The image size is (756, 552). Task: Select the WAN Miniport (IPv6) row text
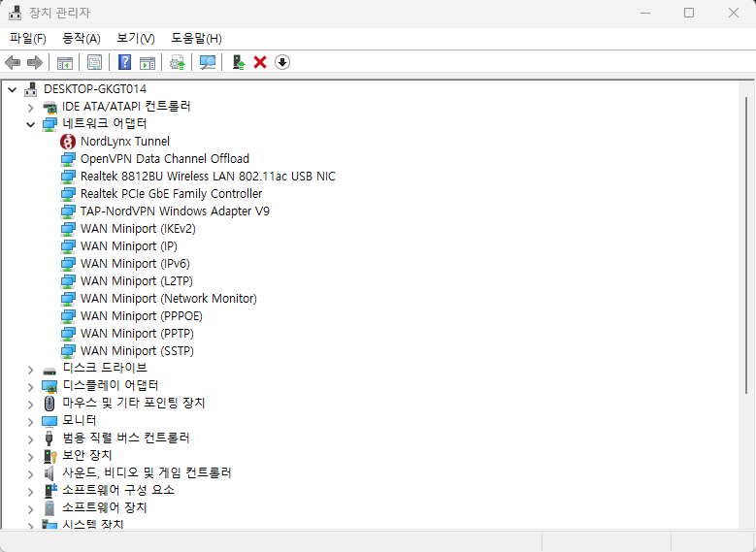[135, 264]
